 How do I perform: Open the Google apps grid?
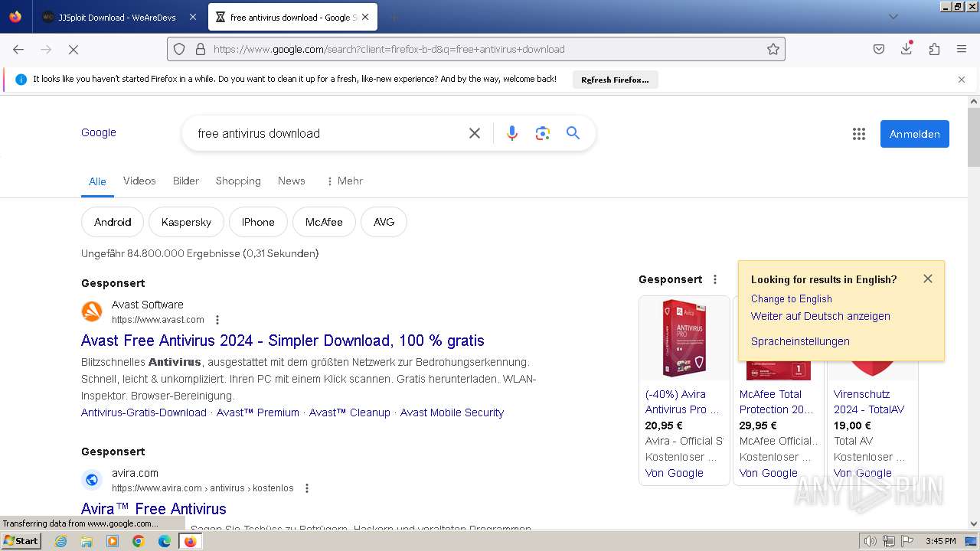coord(859,134)
